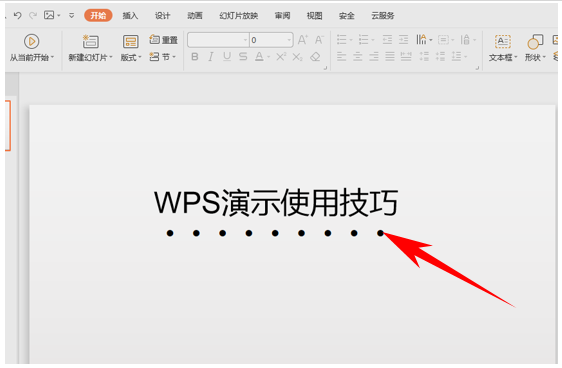Open the 云服务 tab

(383, 15)
